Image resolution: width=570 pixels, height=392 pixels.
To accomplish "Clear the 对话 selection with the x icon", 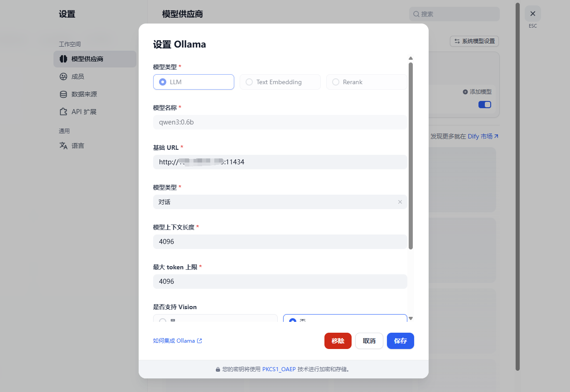I will tap(400, 202).
